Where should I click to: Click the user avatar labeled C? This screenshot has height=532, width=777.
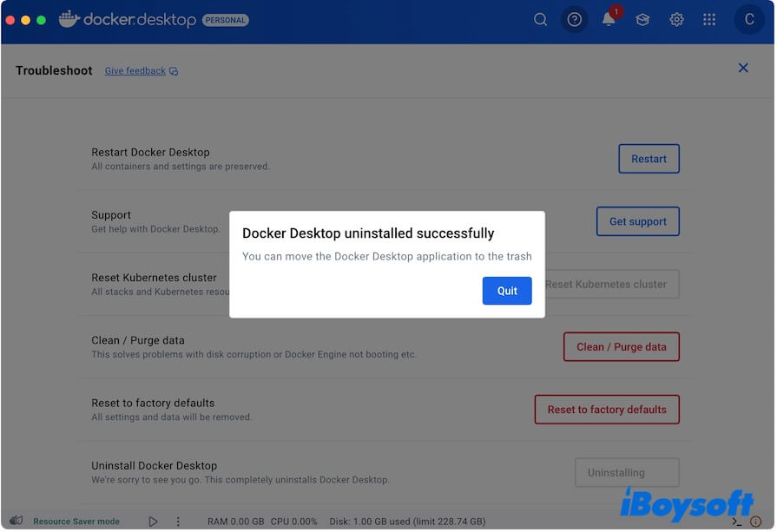click(x=750, y=20)
